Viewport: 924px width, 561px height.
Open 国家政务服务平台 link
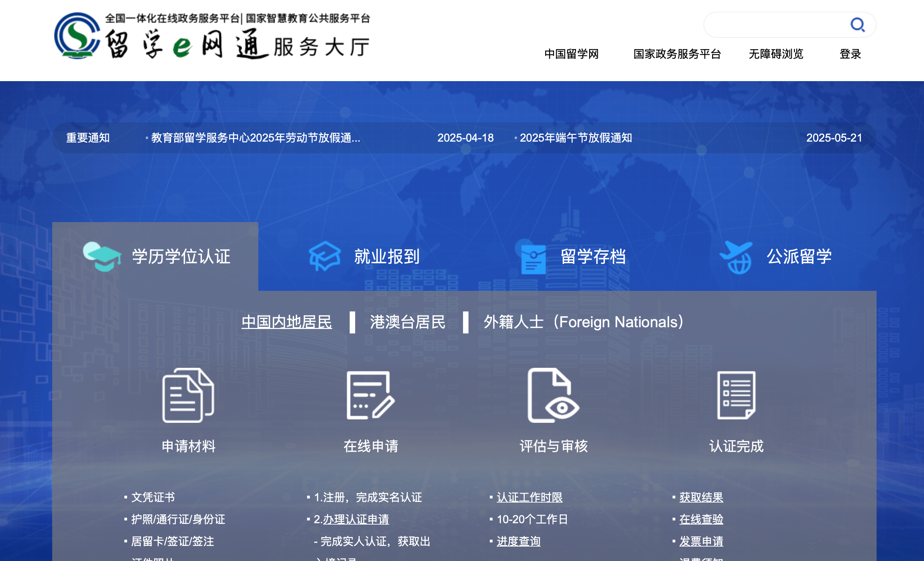coord(677,54)
